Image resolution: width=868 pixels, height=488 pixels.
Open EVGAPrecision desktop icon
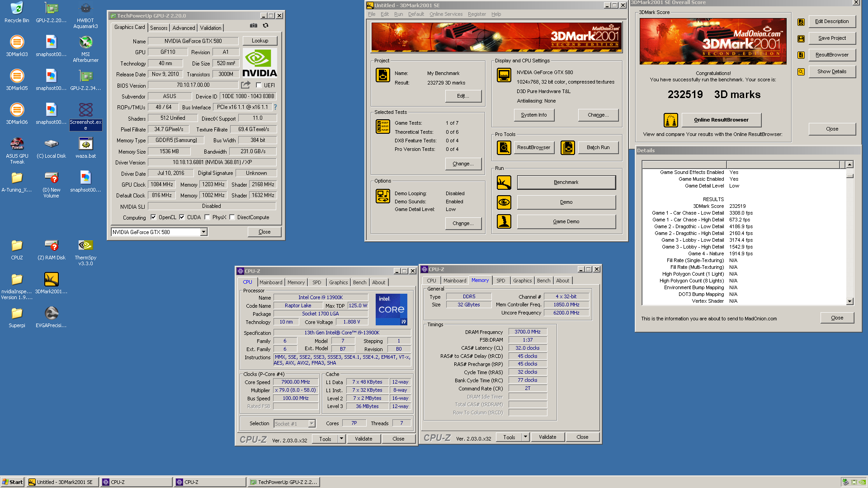coord(51,317)
